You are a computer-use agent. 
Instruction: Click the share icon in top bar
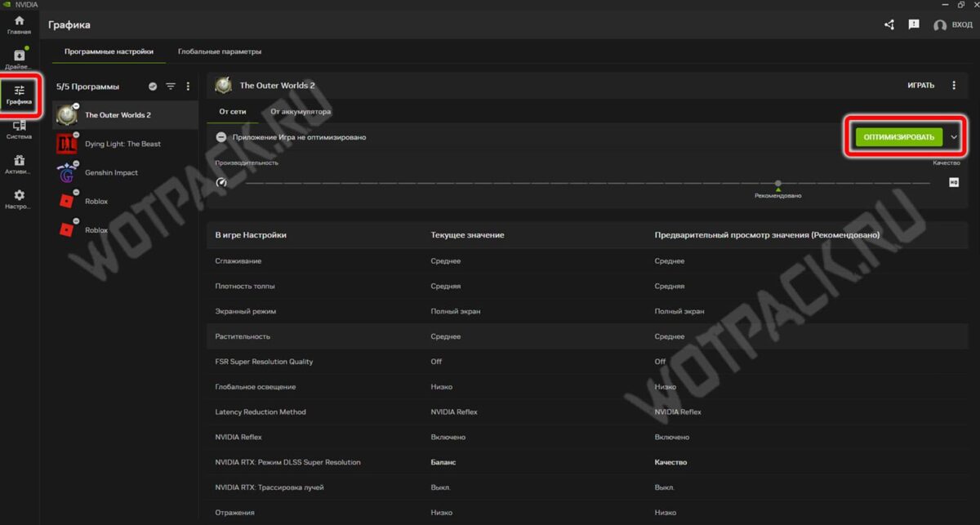889,25
